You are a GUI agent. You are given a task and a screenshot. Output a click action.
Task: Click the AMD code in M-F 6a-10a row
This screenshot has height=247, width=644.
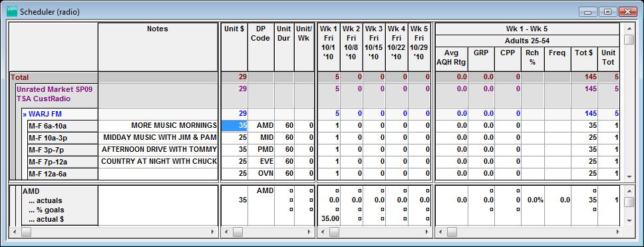261,126
